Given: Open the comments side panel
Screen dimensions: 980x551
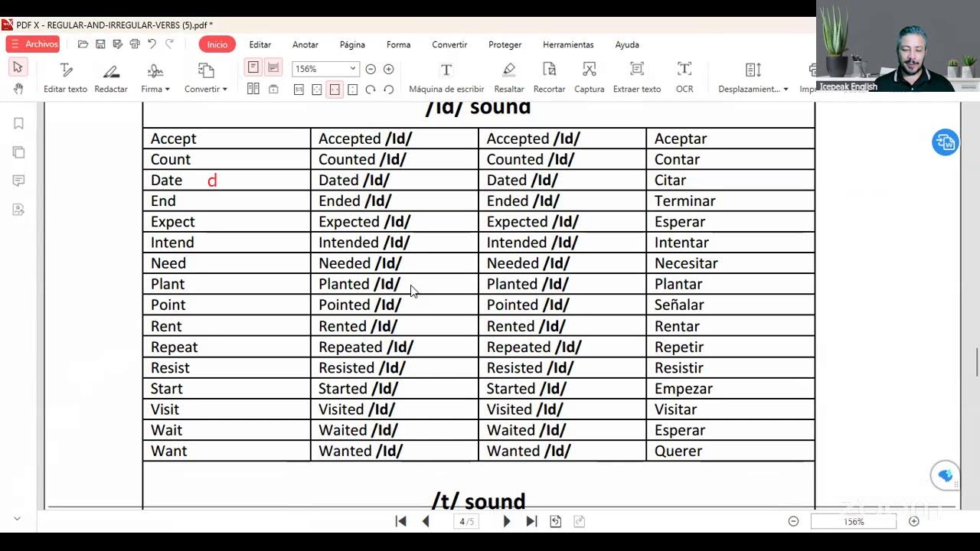Looking at the screenshot, I should point(18,181).
